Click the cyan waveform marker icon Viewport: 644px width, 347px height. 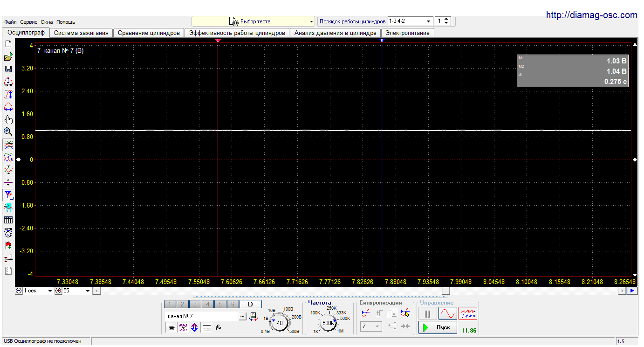(8, 208)
